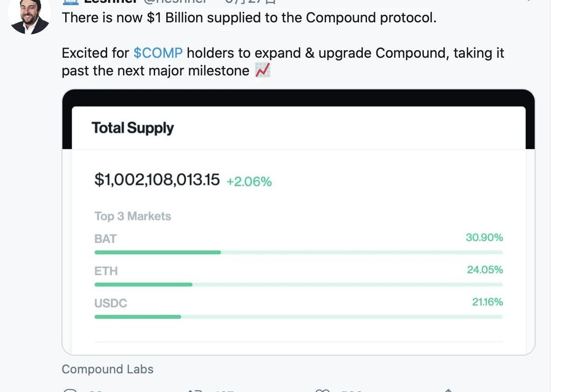Click the Compound Labs caption

click(x=108, y=369)
